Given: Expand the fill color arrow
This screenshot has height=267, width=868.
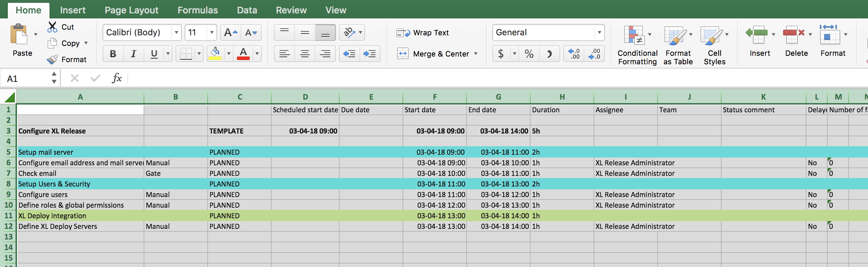Looking at the screenshot, I should click(x=229, y=54).
